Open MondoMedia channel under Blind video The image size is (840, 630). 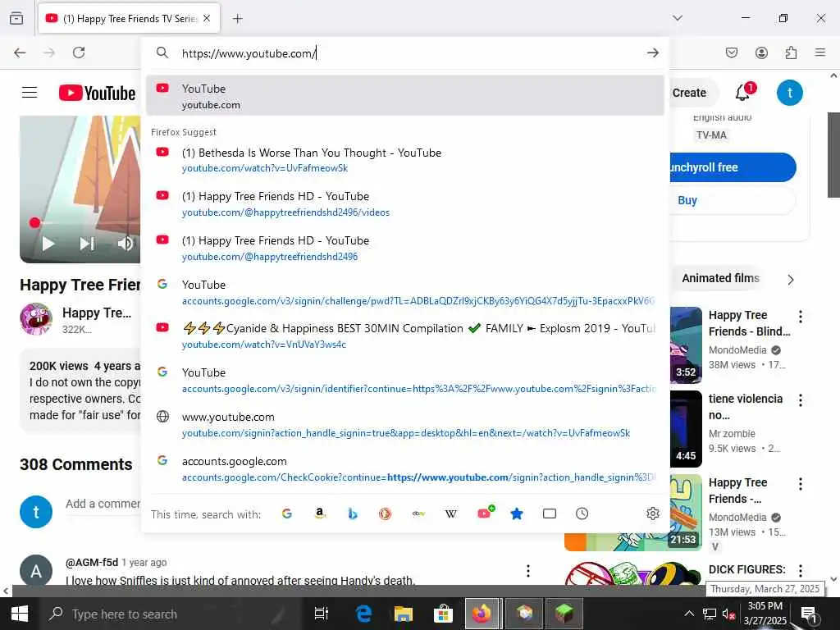tap(737, 349)
